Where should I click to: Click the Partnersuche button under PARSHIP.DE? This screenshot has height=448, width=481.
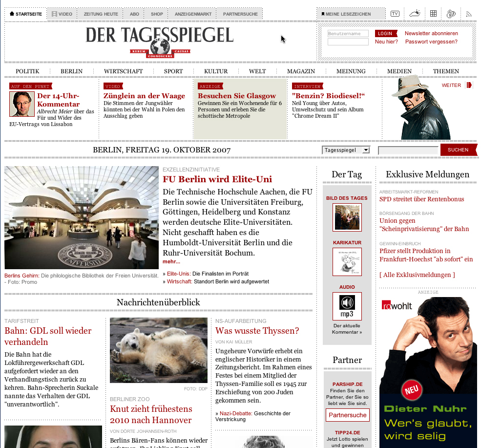347,414
